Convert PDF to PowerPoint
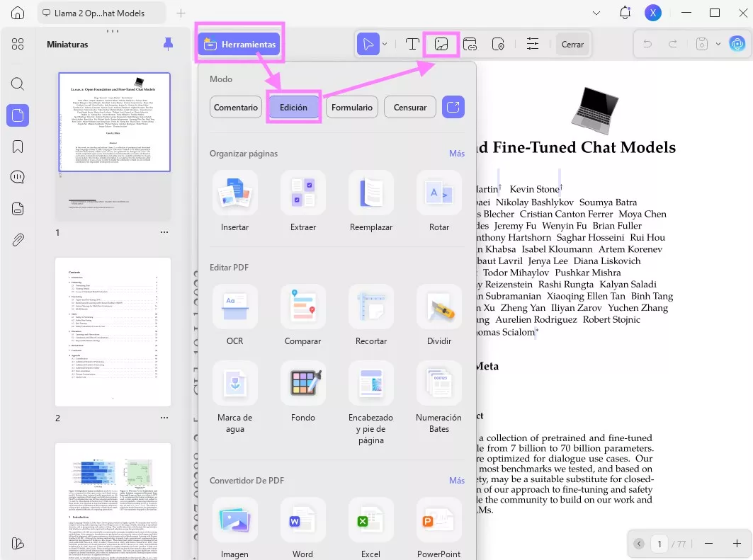Screen dimensions: 753x560 click(439, 528)
